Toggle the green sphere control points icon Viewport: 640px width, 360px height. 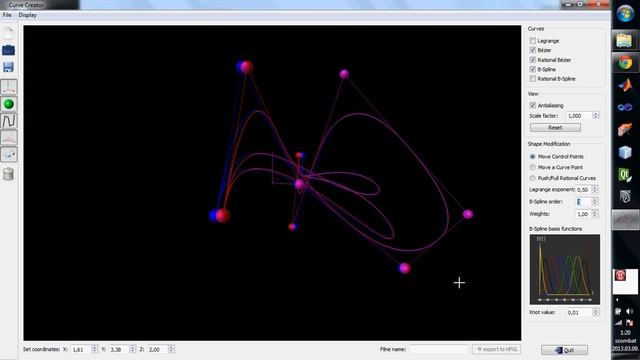coord(9,104)
